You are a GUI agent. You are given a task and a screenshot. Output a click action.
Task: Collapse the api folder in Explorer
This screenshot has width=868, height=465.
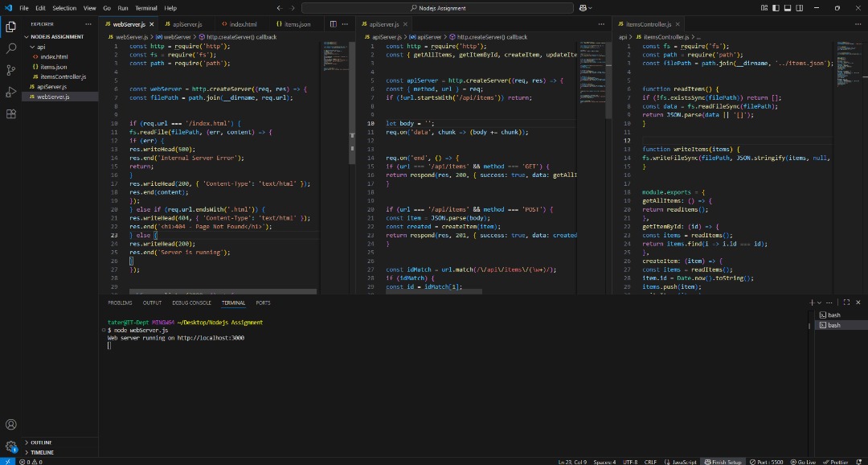pos(41,47)
